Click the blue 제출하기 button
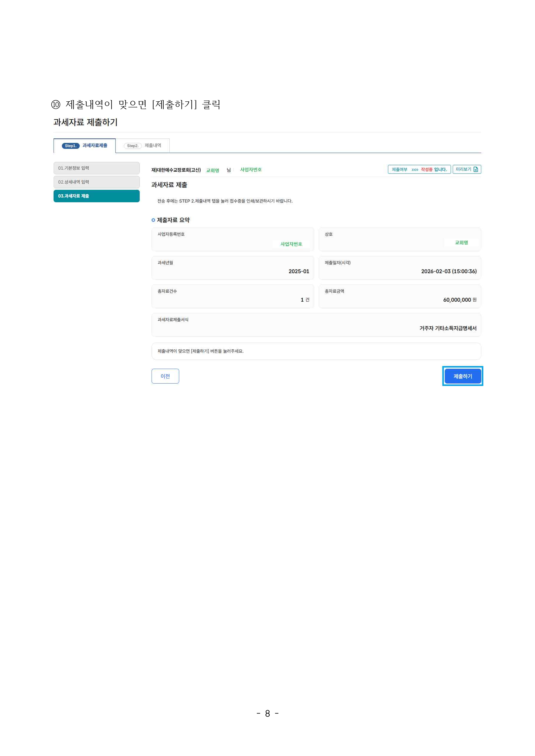The image size is (535, 756). [462, 376]
